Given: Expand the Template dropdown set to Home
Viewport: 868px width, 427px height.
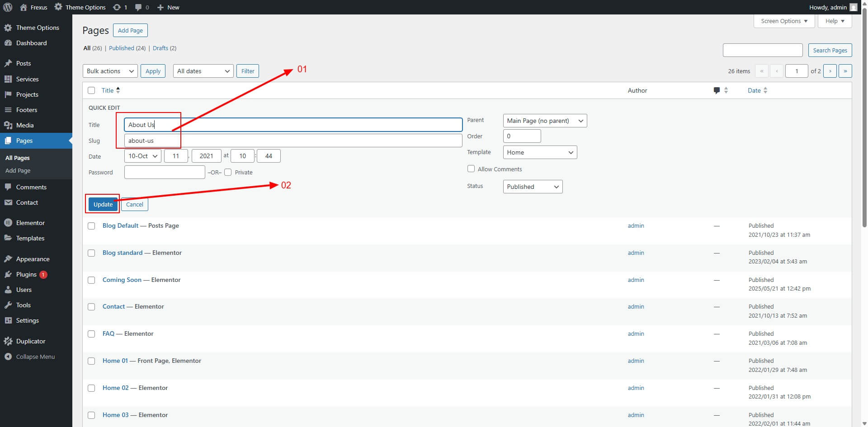Looking at the screenshot, I should point(540,152).
